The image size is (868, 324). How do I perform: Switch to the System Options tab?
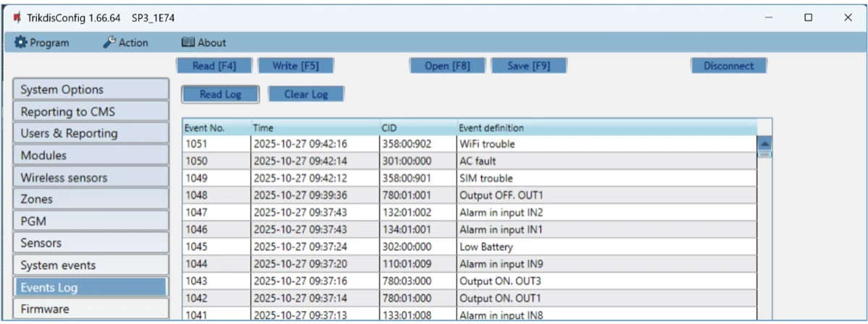coord(90,90)
